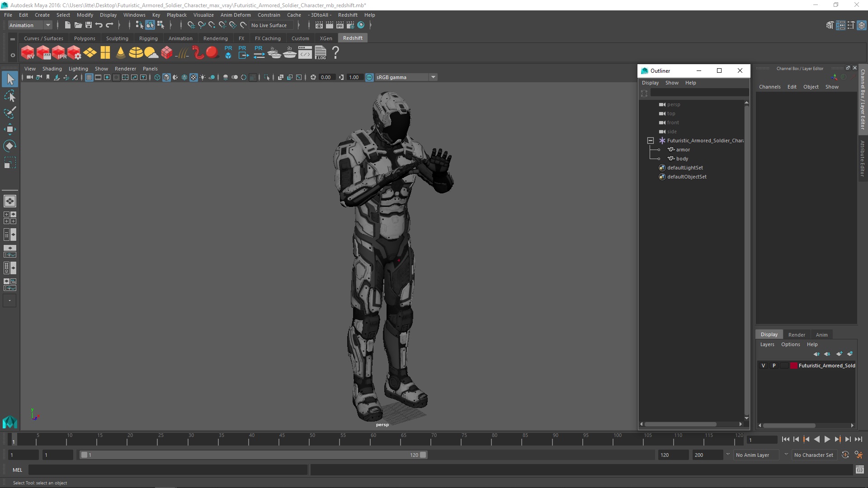The width and height of the screenshot is (868, 488).
Task: Go to end of playback range
Action: [x=858, y=439]
